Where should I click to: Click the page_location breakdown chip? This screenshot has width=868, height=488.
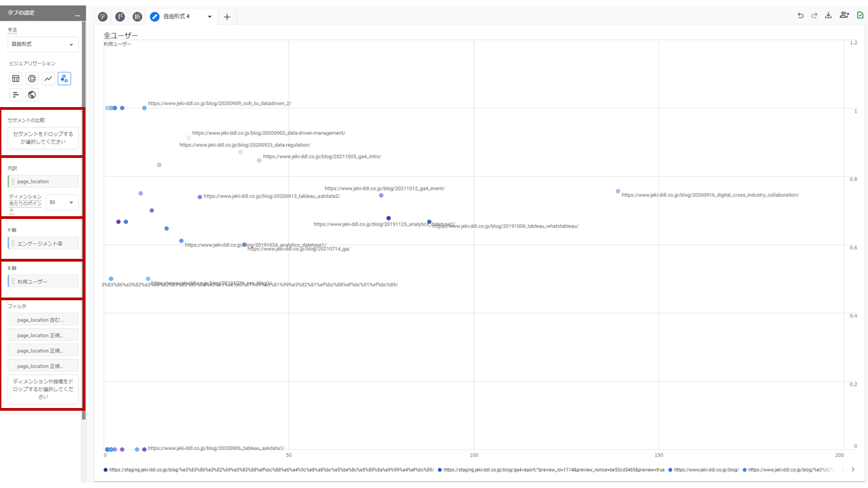[x=43, y=182]
